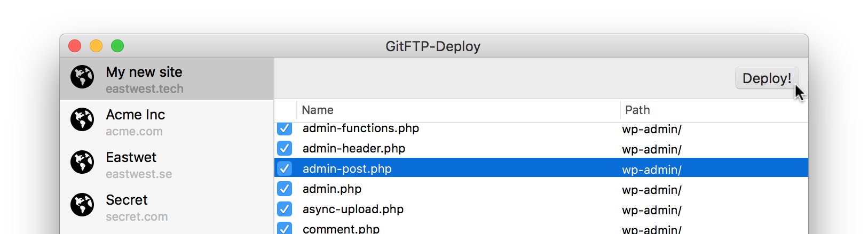Select Eastwet site via eastwest.se label
The height and width of the screenshot is (234, 868).
pyautogui.click(x=139, y=174)
